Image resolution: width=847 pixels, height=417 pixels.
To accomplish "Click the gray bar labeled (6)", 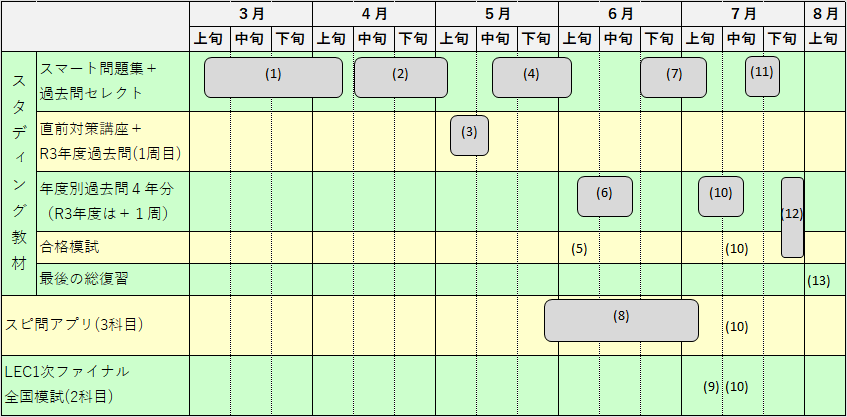I will tap(604, 196).
